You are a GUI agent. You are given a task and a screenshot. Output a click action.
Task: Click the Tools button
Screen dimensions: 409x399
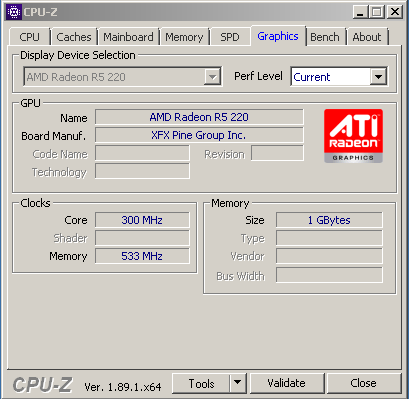point(201,383)
